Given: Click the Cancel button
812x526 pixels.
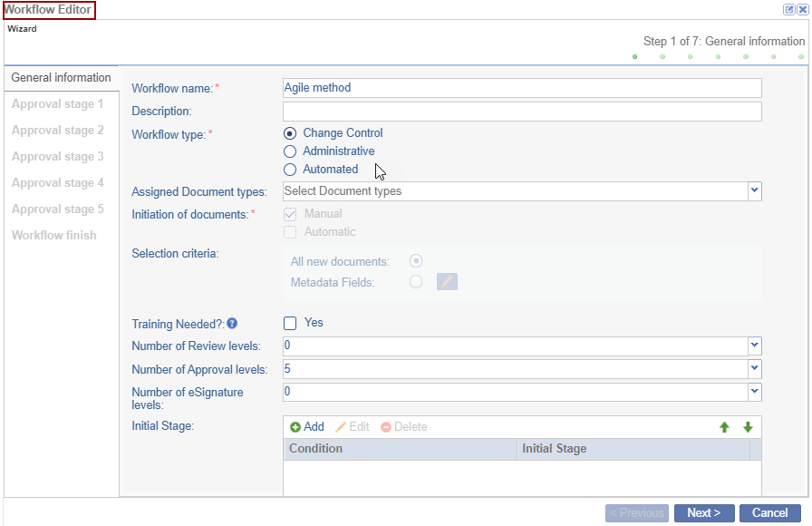Looking at the screenshot, I should pos(769,513).
